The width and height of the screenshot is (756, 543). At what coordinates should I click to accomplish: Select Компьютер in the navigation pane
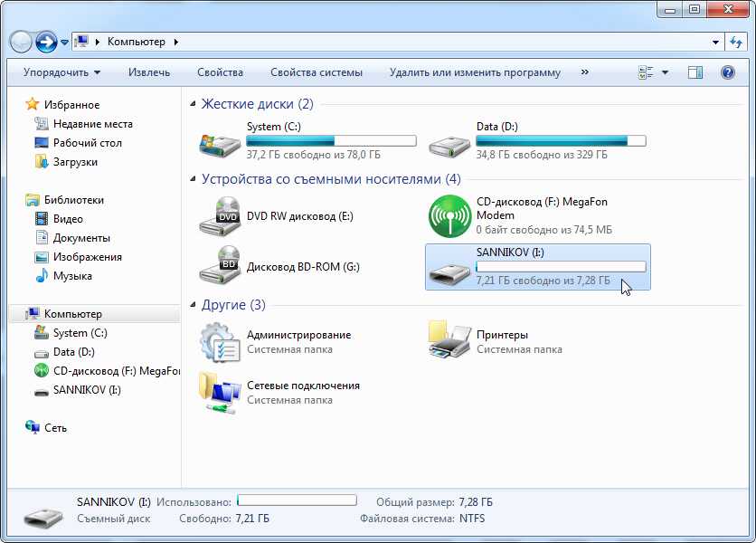73,314
